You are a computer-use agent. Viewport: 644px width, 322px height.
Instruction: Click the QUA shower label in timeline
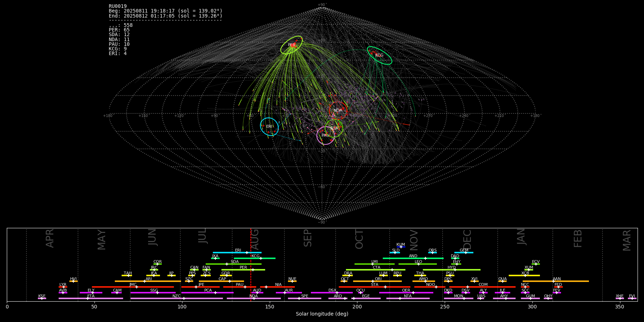pos(502,279)
